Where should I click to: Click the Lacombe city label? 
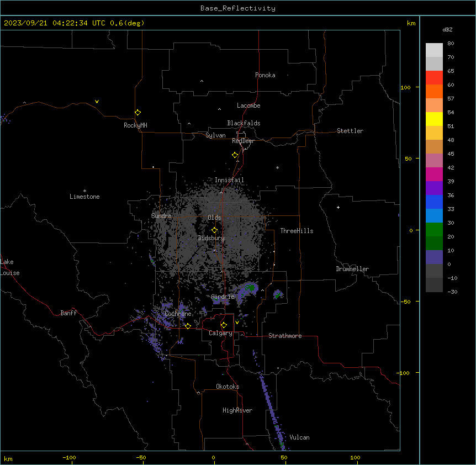248,105
